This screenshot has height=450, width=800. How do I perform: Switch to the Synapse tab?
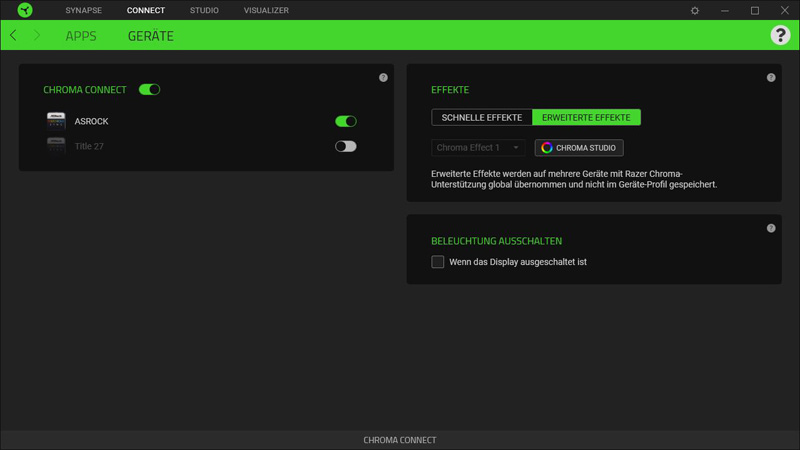(x=84, y=10)
